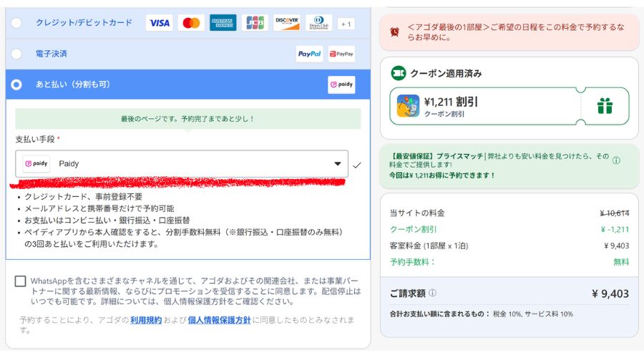Click the VISA card logo
644x358 pixels.
point(160,23)
